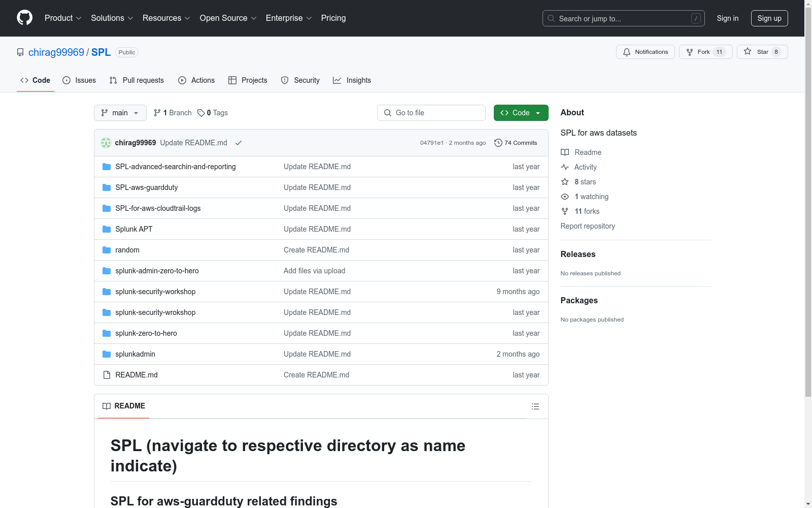Click the folder icon for splunk-security-workshop
This screenshot has width=812, height=508.
pos(107,292)
